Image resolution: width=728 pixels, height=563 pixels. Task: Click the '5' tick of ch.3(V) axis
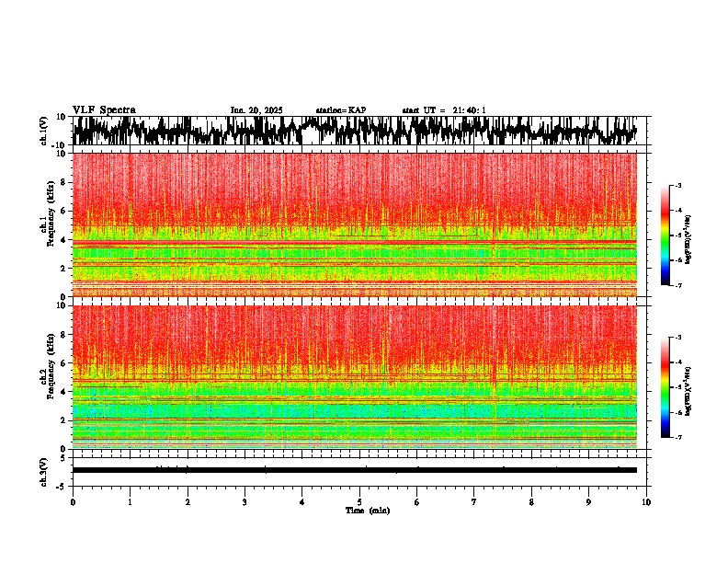[63, 458]
